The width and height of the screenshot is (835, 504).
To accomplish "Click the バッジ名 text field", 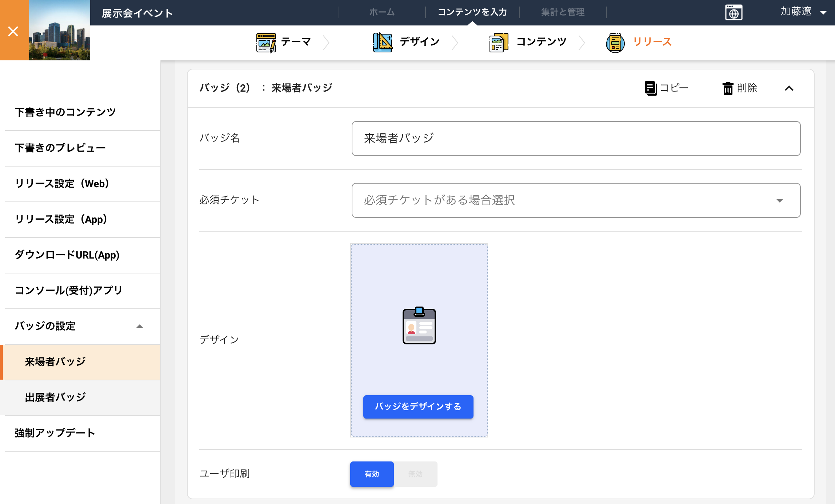I will click(576, 139).
